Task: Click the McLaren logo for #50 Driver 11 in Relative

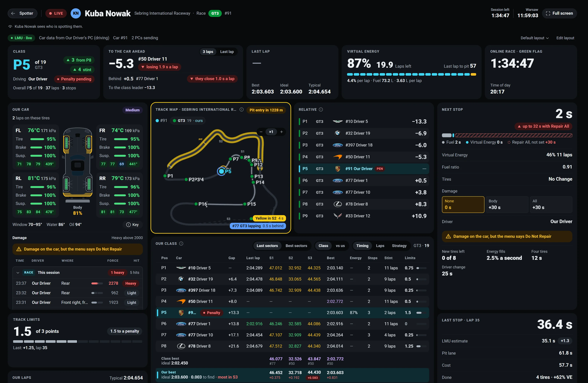Action: 338,157
